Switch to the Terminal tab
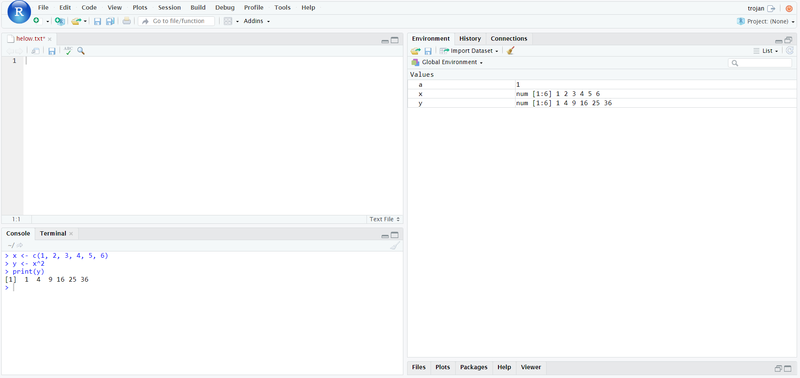The height and width of the screenshot is (378, 800). tap(53, 233)
